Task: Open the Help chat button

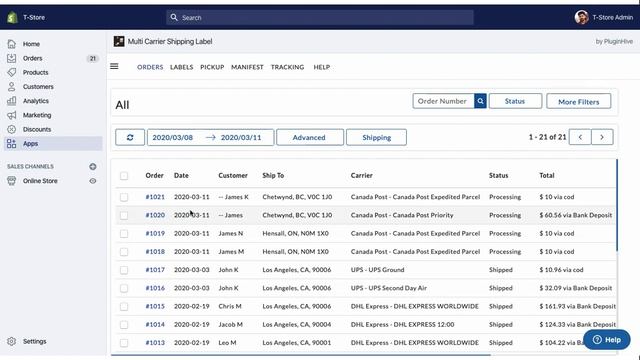Action: [x=607, y=340]
